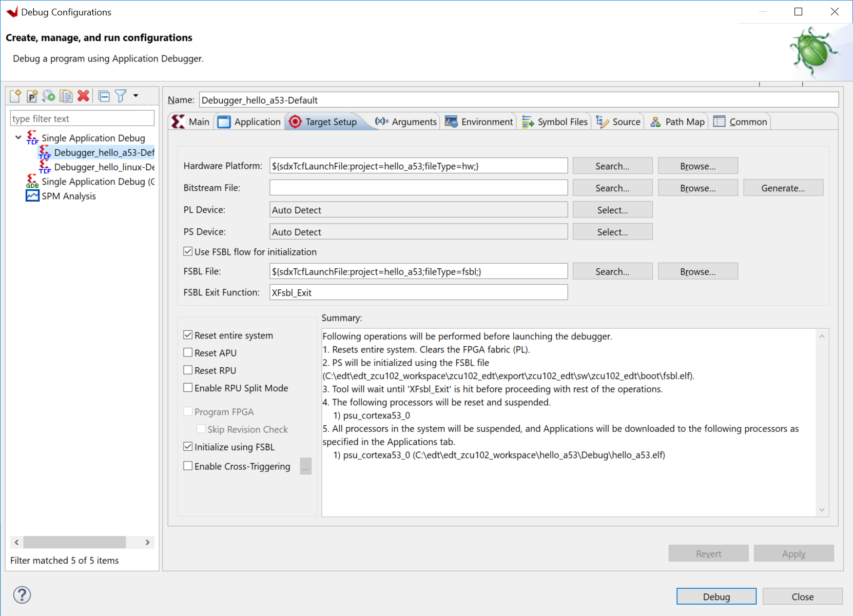Uncheck Reset entire system

[188, 335]
